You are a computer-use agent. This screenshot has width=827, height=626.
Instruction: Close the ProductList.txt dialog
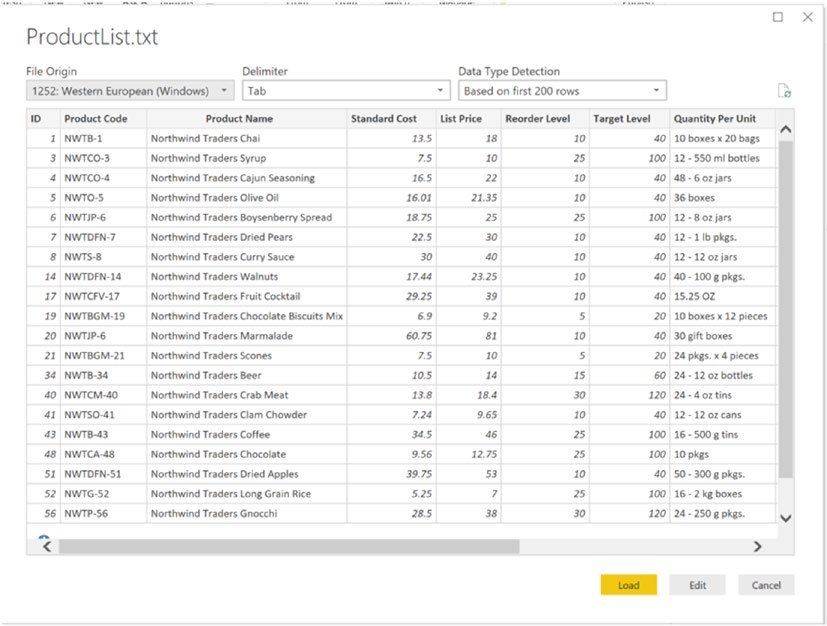coord(807,17)
